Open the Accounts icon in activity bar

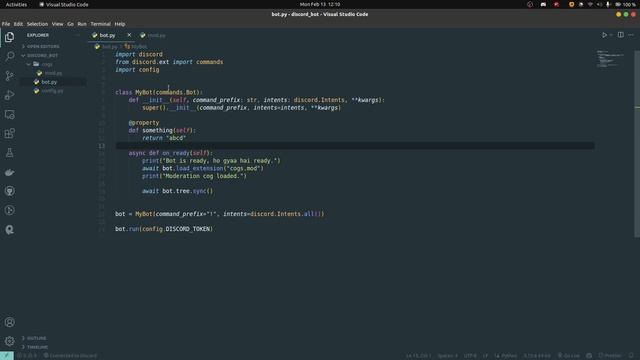9,322
